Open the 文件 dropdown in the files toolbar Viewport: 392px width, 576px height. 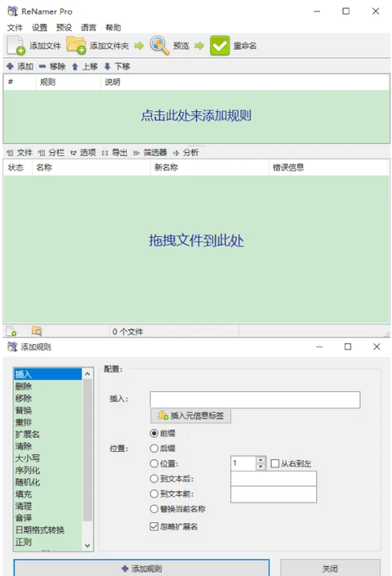tap(20, 153)
